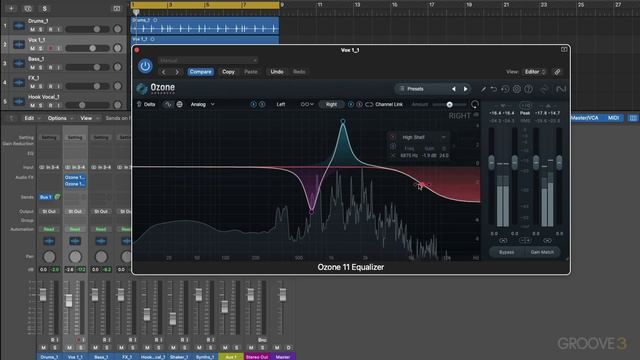640x360 pixels.
Task: Toggle input monitoring on Drums_1 track
Action: (58, 29)
